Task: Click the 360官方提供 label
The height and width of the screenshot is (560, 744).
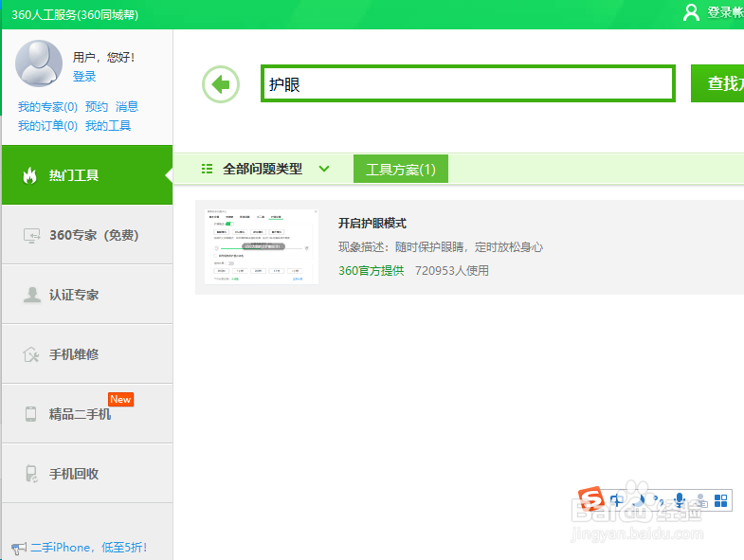Action: point(371,270)
